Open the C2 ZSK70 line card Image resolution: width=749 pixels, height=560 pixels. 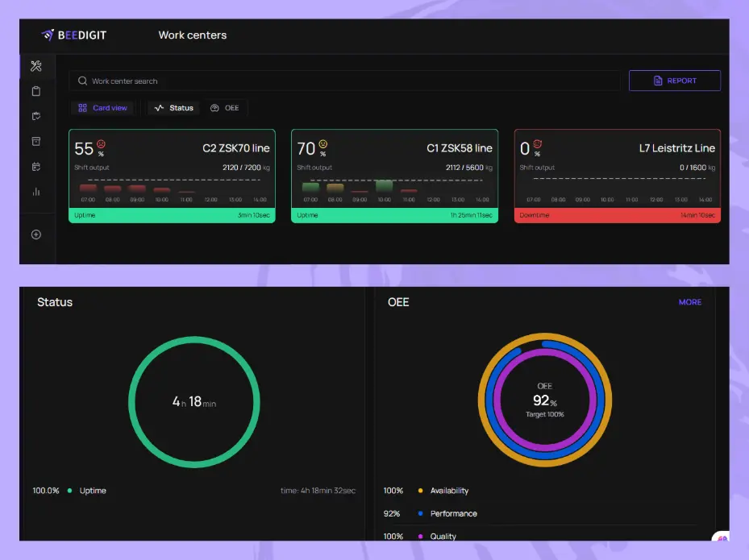point(172,176)
